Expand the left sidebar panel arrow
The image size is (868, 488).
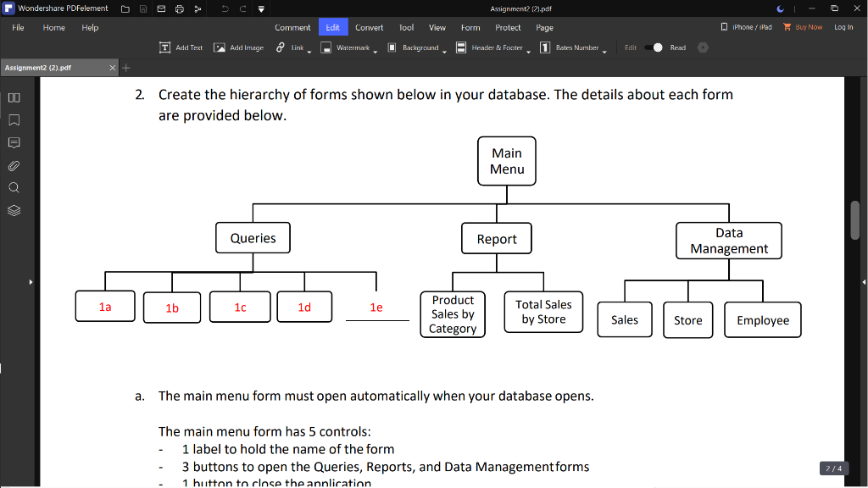point(31,281)
